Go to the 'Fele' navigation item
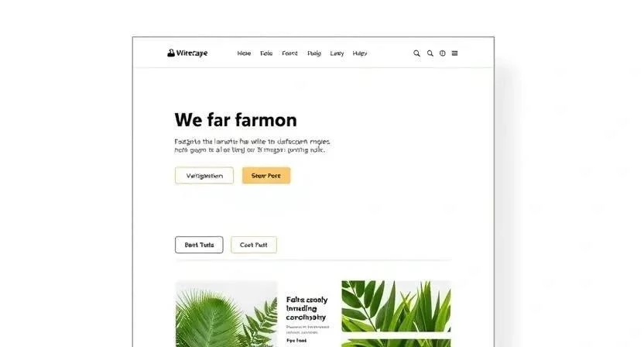The image size is (644, 347). click(x=266, y=53)
